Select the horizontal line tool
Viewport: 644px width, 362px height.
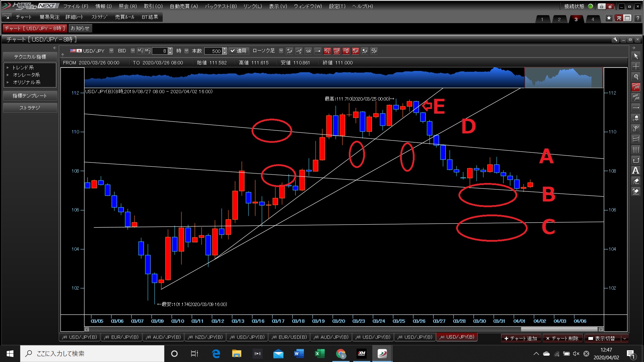(636, 108)
